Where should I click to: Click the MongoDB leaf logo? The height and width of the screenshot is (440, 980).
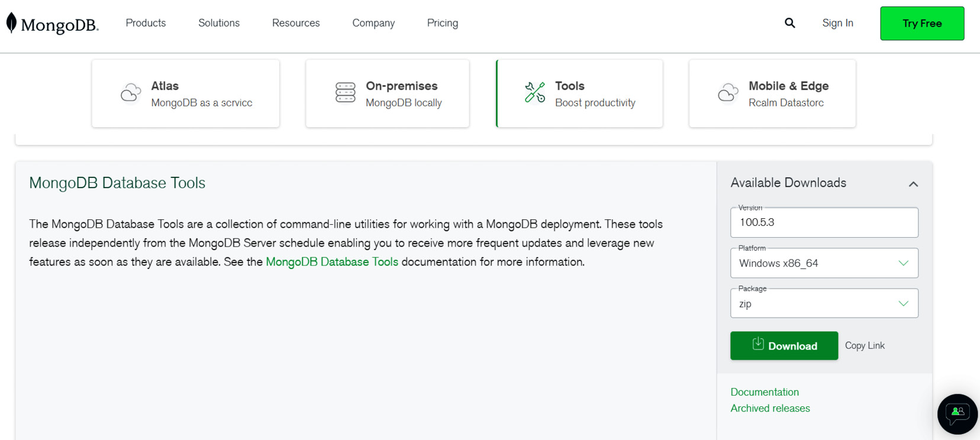[x=11, y=22]
